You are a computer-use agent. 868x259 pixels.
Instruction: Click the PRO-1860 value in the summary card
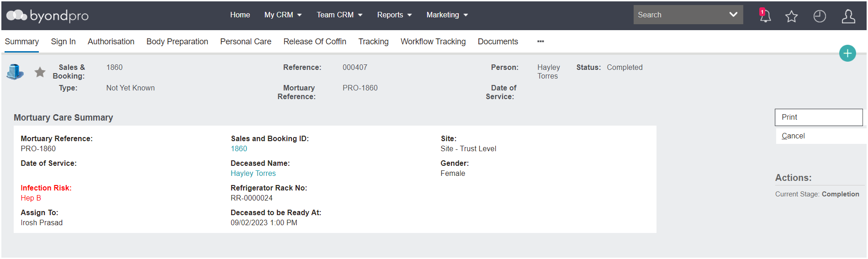coord(38,149)
